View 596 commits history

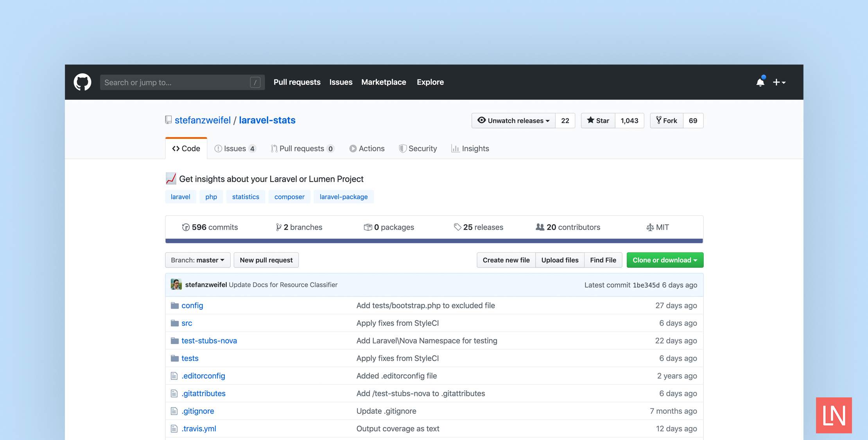tap(210, 227)
